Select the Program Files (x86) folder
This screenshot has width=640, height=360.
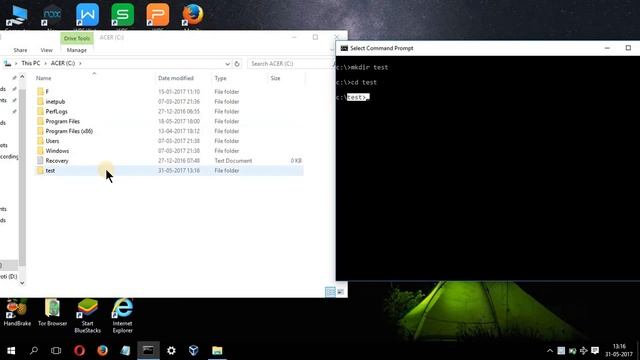tap(169, 131)
